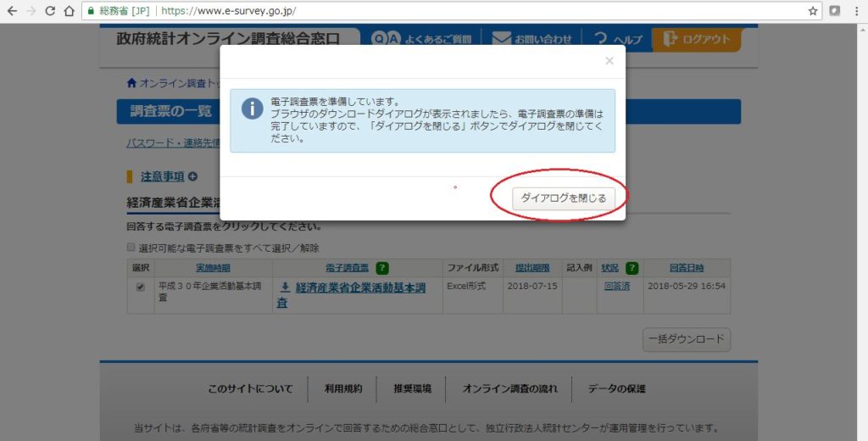Viewport: 868px width, 441px height.
Task: Close the dialog with the X icon
Action: tap(609, 61)
